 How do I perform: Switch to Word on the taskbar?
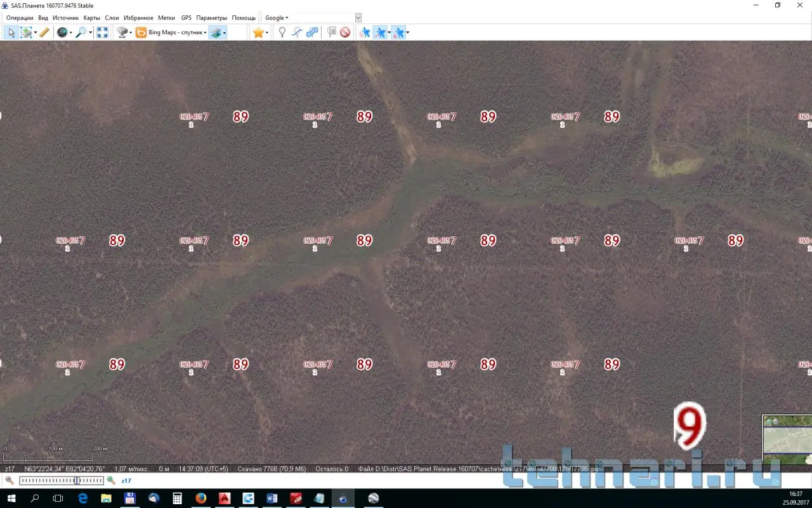coord(272,498)
